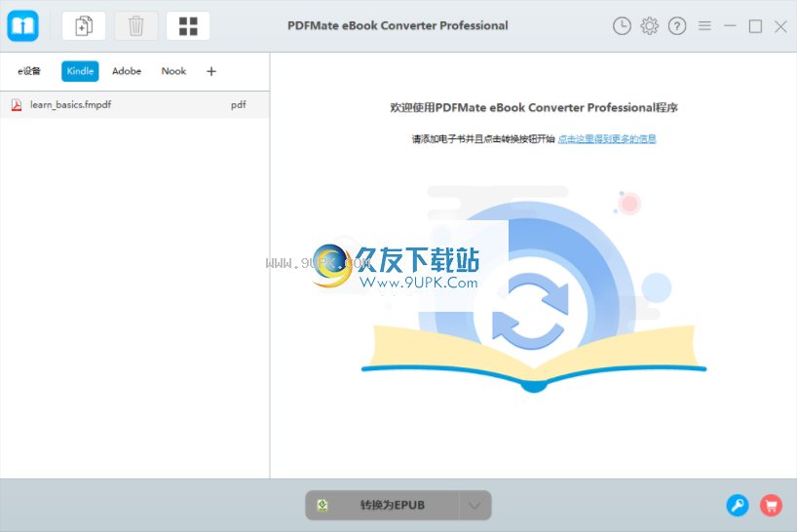
Task: Click the pdf format label
Action: [239, 105]
